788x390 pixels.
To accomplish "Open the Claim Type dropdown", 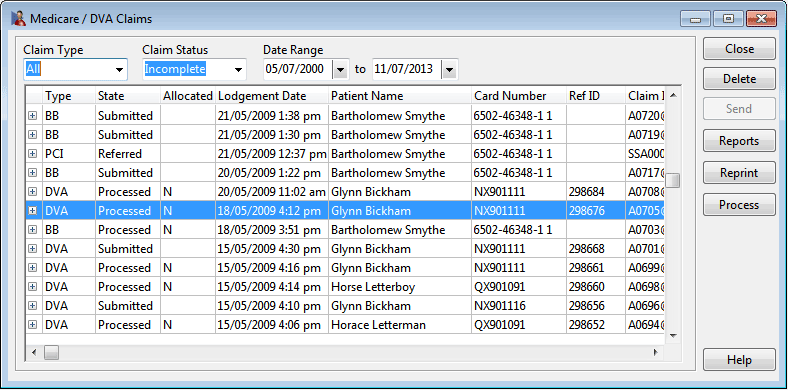I will [x=119, y=69].
